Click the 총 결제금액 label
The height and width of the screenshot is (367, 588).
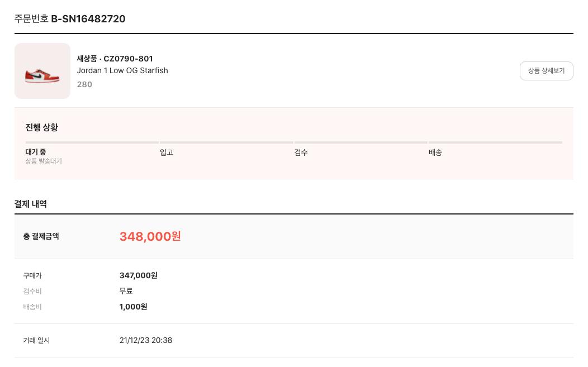pyautogui.click(x=41, y=236)
